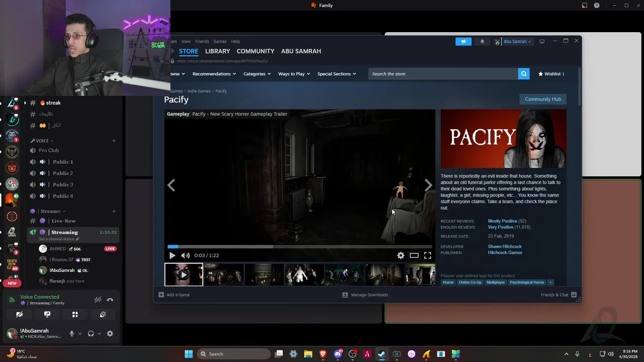The image size is (644, 362).
Task: Join the Public 2 voice channel
Action: (73, 173)
